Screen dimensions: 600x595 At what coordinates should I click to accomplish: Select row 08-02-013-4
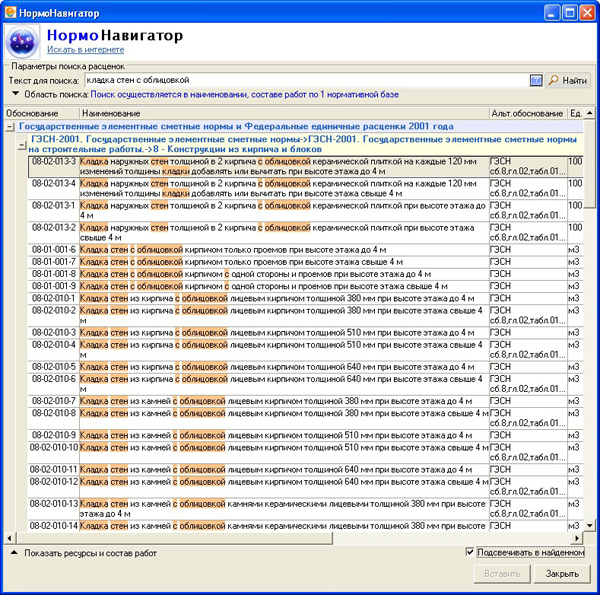tap(305, 188)
